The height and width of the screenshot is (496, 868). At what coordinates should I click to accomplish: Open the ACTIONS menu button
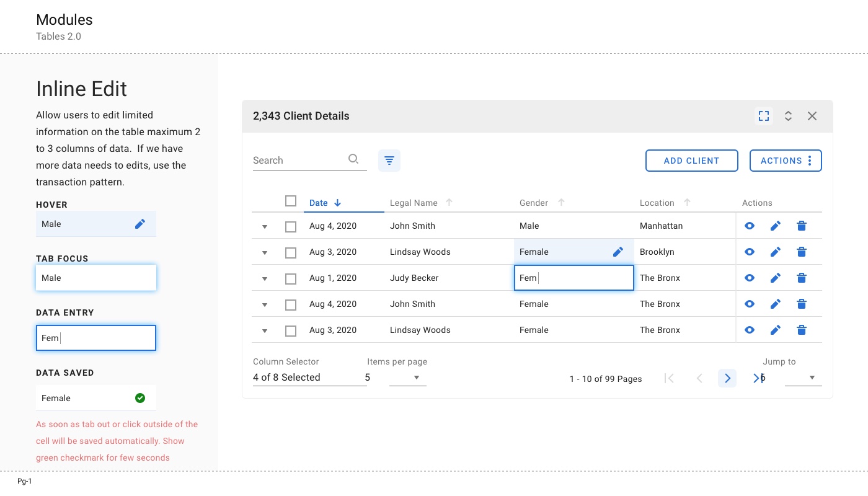[x=786, y=161]
